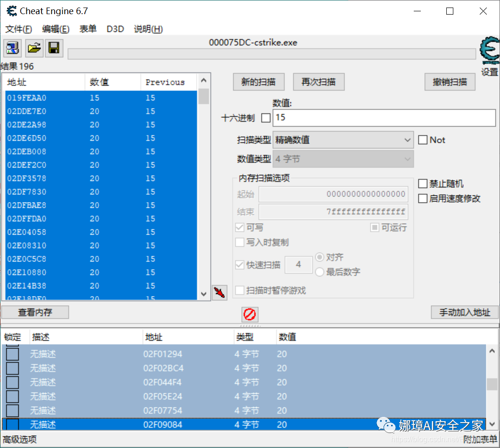Screen dimensions: 500x448
Task: Open 高级选项 at the bottom left
Action: pyautogui.click(x=19, y=440)
